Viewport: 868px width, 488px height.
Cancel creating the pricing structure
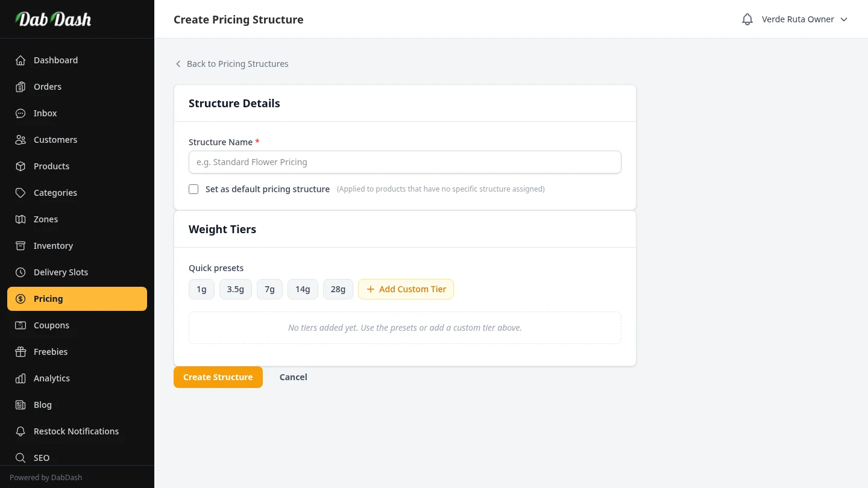[293, 377]
